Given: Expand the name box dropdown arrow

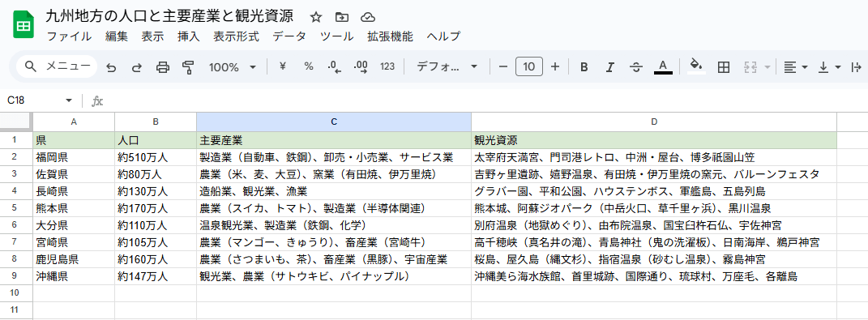Looking at the screenshot, I should point(69,100).
